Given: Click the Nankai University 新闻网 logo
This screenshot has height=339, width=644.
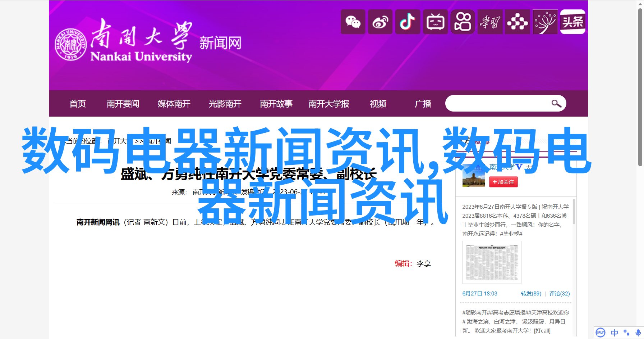Looking at the screenshot, I should pyautogui.click(x=148, y=41).
